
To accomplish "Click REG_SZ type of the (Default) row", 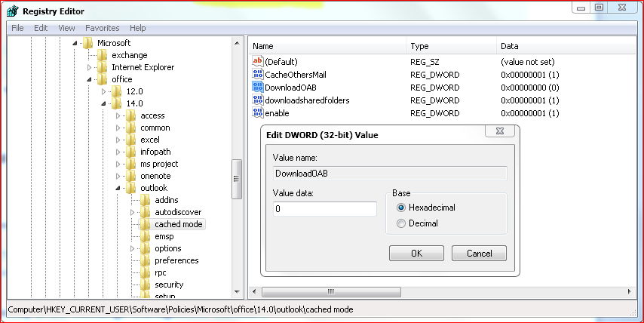I will 425,62.
